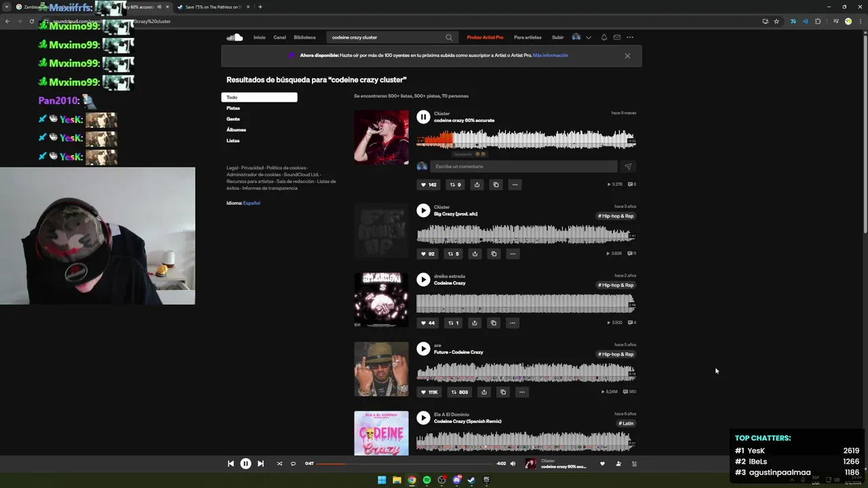This screenshot has width=868, height=488.
Task: Open more options for 'codeine crazy 60% accurate'
Action: pyautogui.click(x=515, y=184)
